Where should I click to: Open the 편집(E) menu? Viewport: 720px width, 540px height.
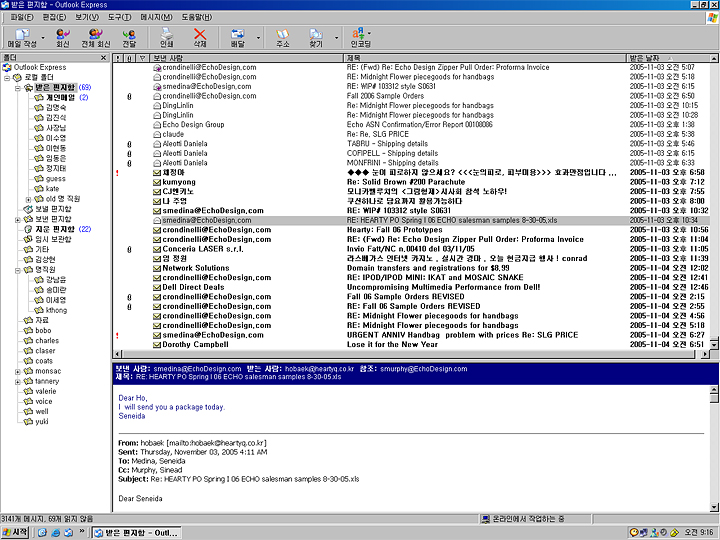click(x=54, y=17)
